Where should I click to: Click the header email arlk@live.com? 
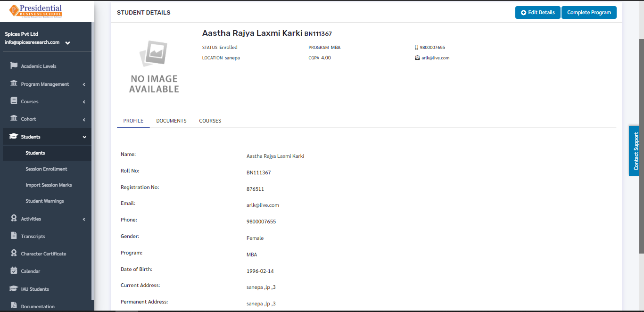coord(436,58)
